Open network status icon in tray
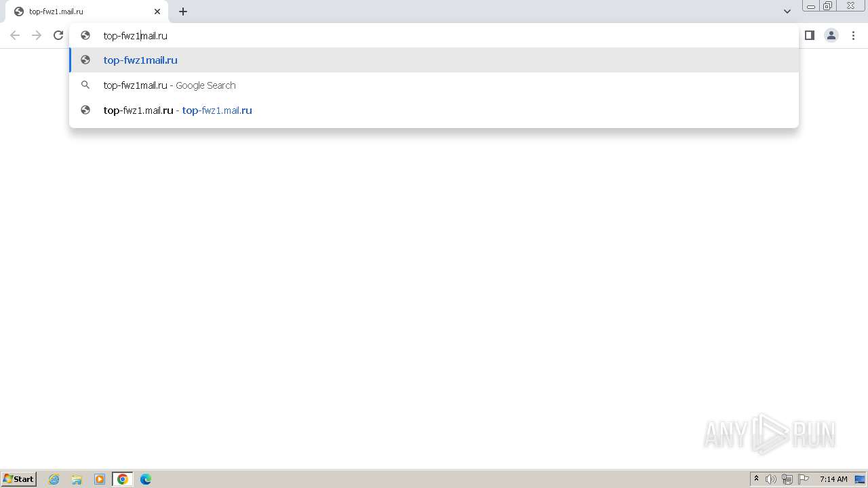 [x=787, y=479]
